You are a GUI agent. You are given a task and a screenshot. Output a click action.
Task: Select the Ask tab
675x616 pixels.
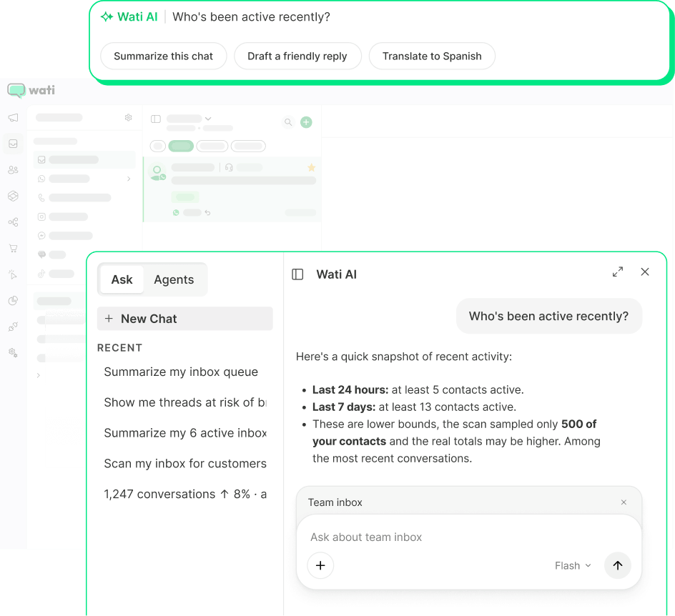point(122,279)
